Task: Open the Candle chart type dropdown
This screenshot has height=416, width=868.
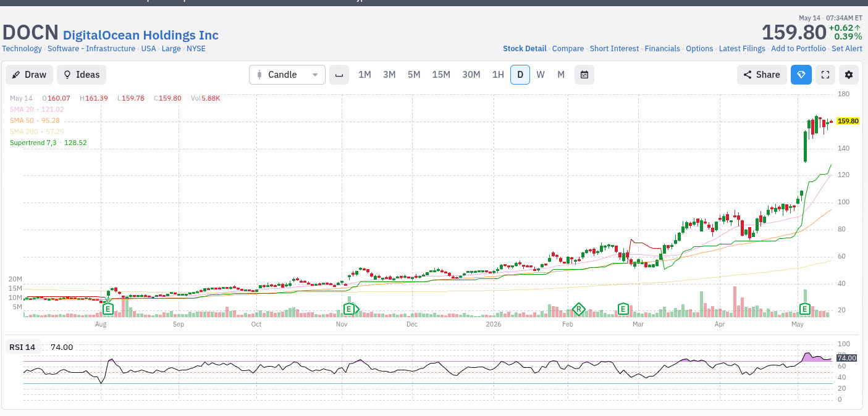Action: pyautogui.click(x=287, y=75)
